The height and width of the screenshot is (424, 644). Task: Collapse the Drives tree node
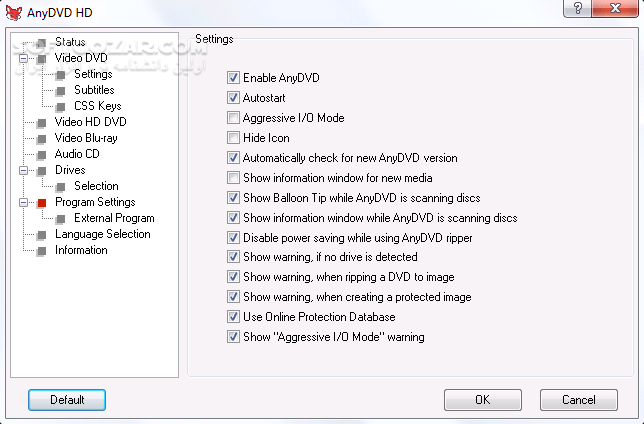23,170
